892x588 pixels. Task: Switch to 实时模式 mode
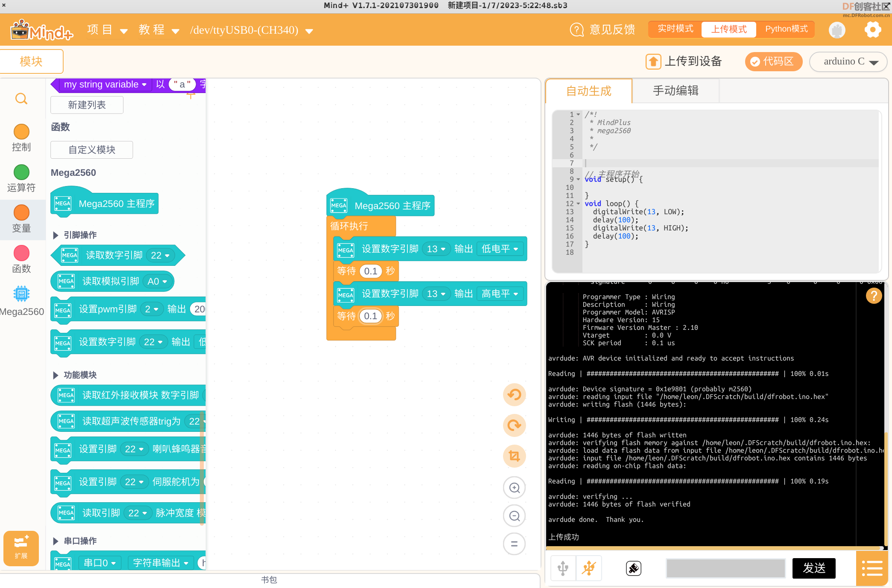pyautogui.click(x=675, y=29)
